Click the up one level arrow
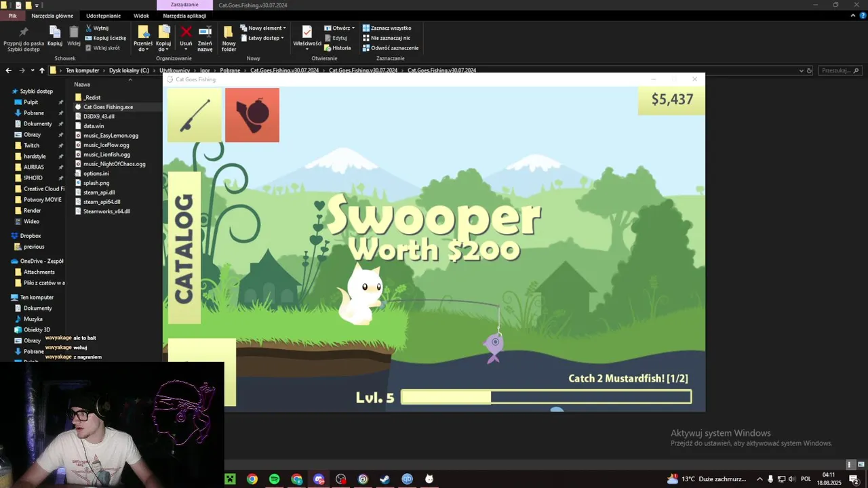 [x=42, y=70]
